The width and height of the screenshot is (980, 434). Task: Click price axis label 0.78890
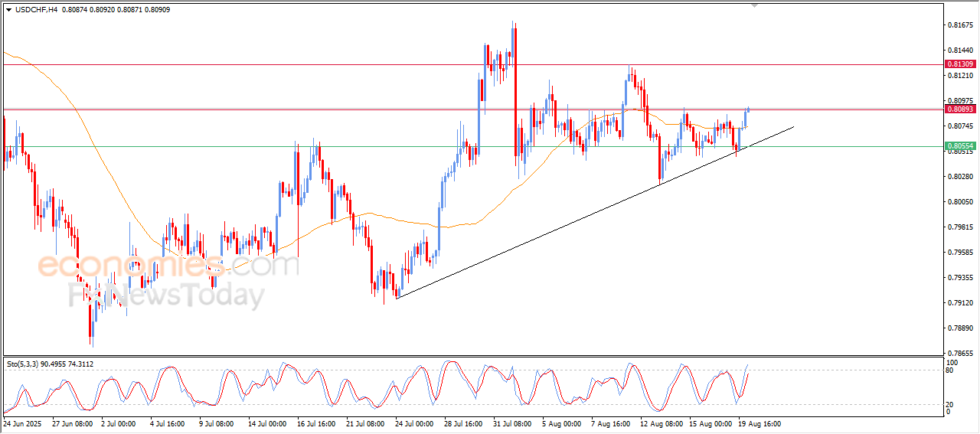[960, 328]
